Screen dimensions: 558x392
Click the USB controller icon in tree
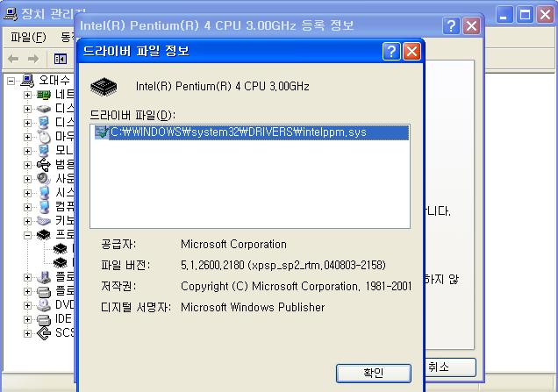[x=44, y=165]
